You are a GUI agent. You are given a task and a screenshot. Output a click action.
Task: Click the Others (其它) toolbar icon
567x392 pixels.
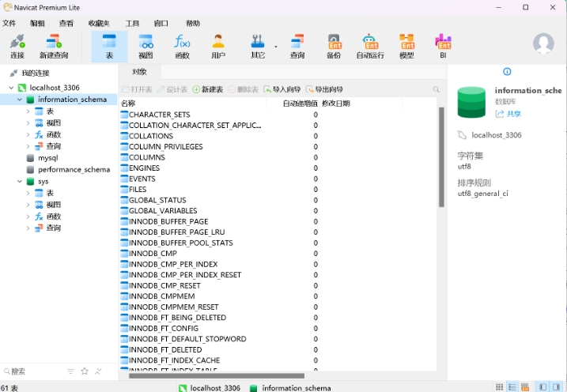pyautogui.click(x=258, y=46)
